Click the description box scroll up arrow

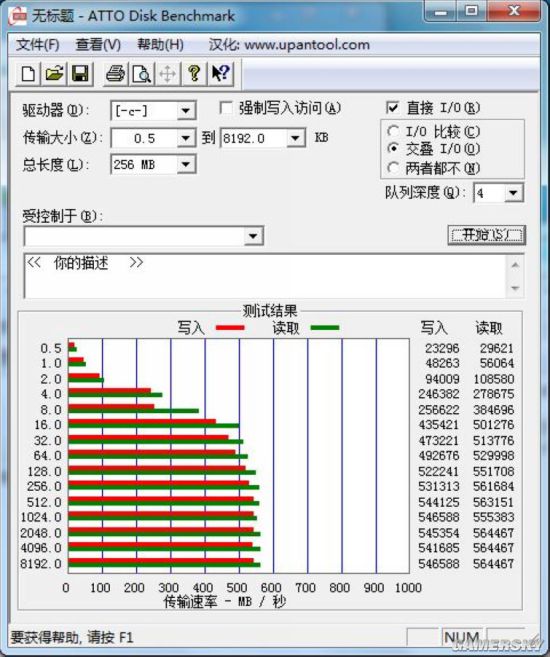tap(515, 265)
